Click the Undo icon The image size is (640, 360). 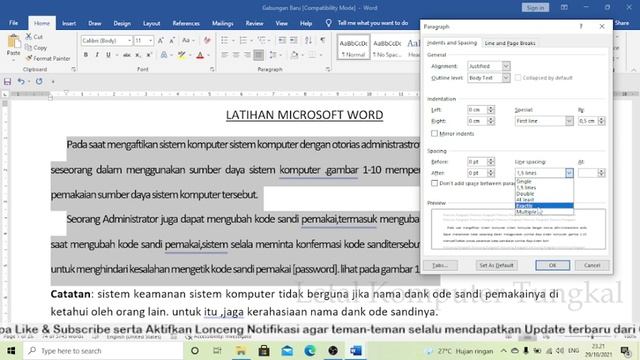pos(20,82)
